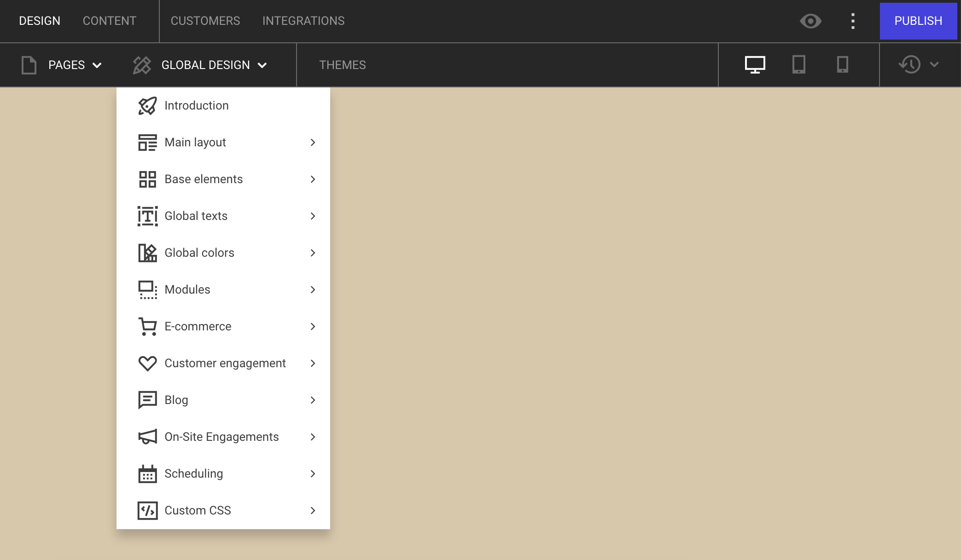Expand the E-commerce submenu arrow
This screenshot has height=560, width=961.
tap(313, 327)
